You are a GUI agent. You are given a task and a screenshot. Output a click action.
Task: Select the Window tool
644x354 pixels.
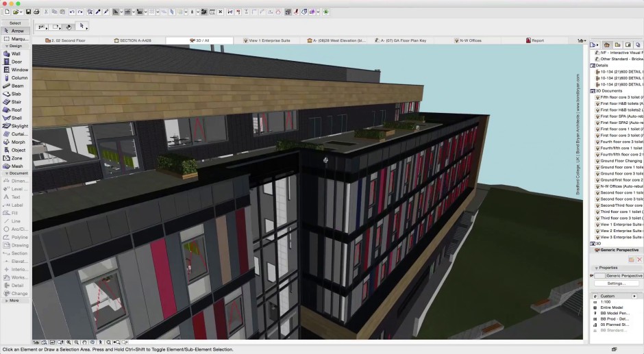pyautogui.click(x=15, y=70)
